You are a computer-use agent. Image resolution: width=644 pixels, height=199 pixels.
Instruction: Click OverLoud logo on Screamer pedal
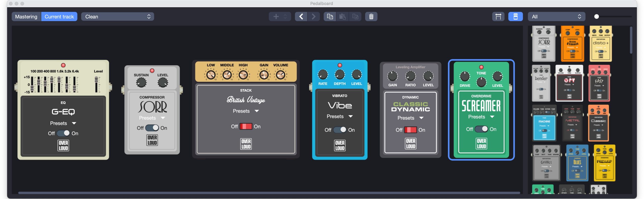[481, 143]
